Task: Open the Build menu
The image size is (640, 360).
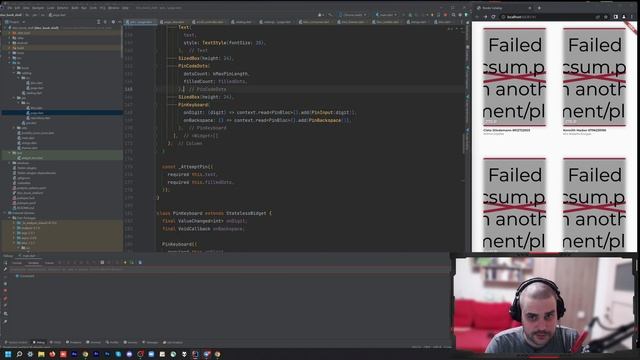Action: point(75,8)
